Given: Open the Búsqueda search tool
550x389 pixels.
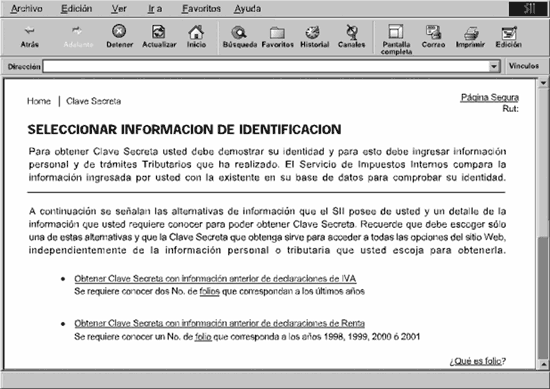Looking at the screenshot, I should click(x=240, y=37).
